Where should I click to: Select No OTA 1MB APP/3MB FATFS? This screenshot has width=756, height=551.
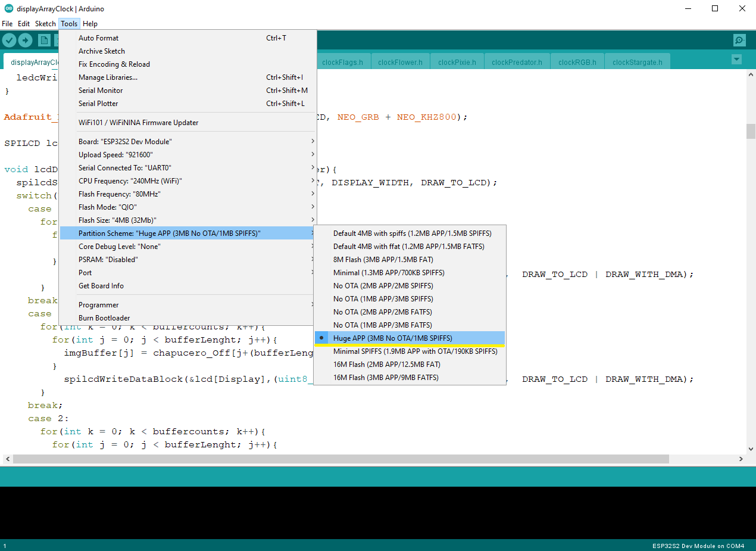pos(410,325)
